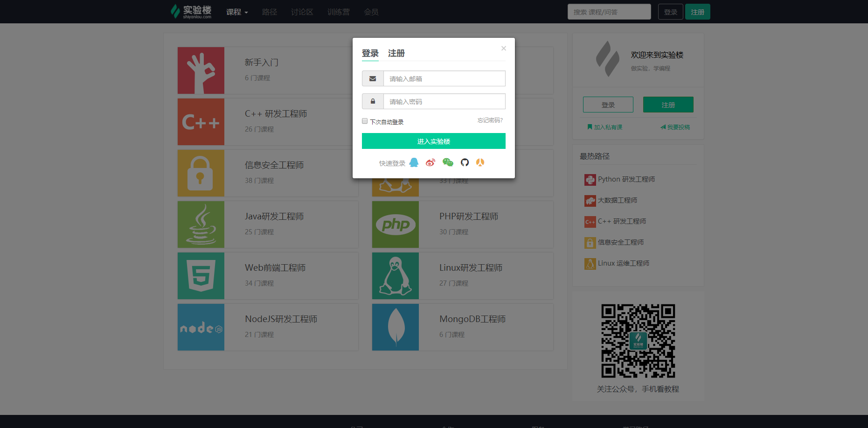
Task: Click the 进入实验楼 login button
Action: 433,141
